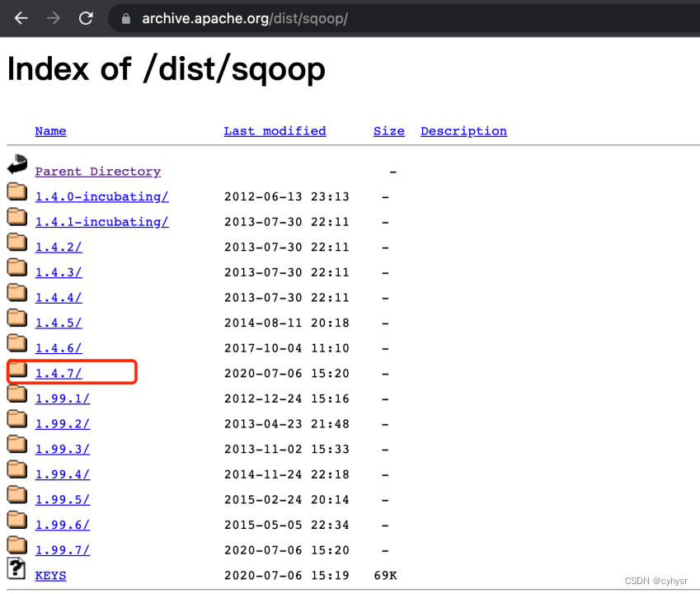Click the unknown-file icon beside KEYS
The height and width of the screenshot is (594, 700).
point(16,568)
